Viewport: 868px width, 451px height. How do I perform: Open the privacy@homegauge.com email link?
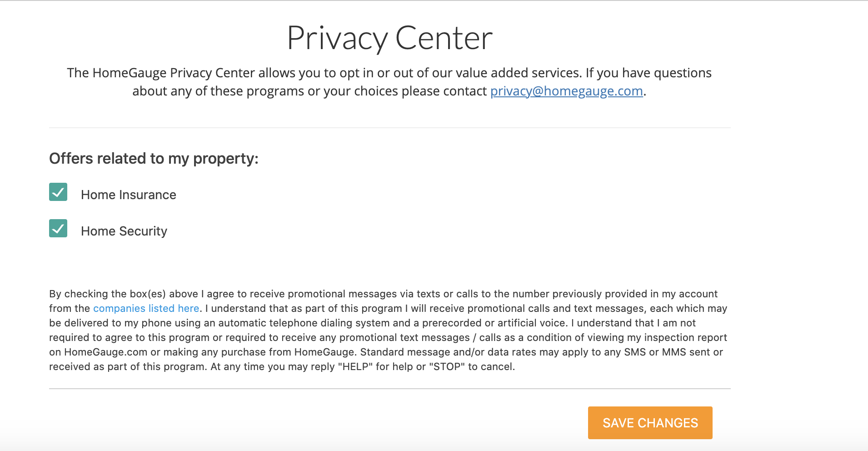[566, 91]
